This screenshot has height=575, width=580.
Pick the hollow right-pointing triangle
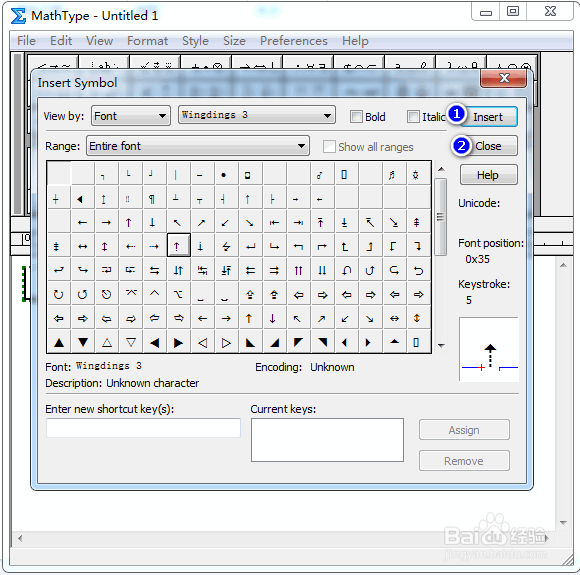[226, 343]
